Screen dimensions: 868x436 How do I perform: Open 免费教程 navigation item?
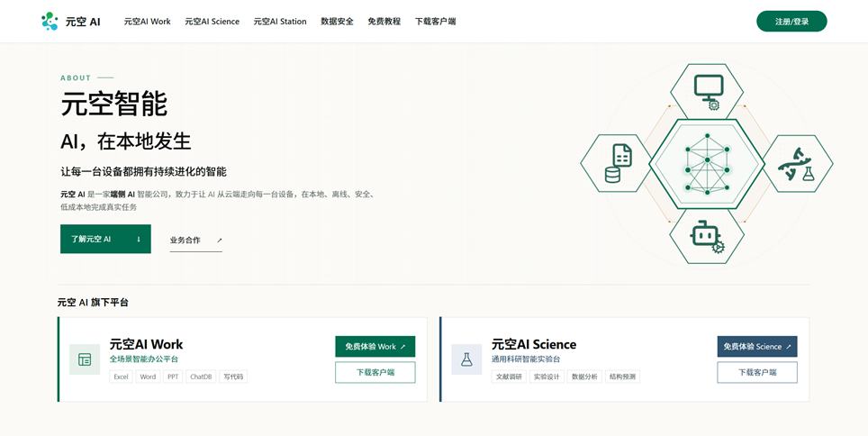pyautogui.click(x=384, y=22)
